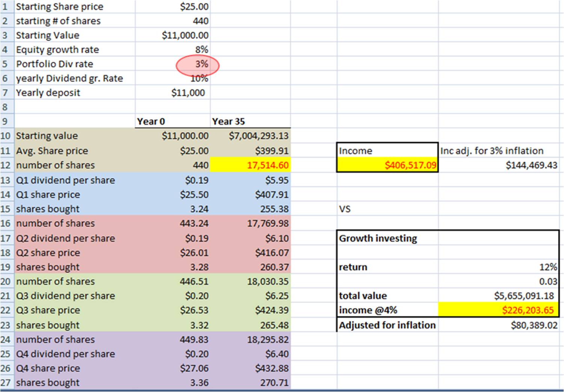This screenshot has width=564, height=392.
Task: Select the 'Year 35' column header cell
Action: click(x=250, y=121)
